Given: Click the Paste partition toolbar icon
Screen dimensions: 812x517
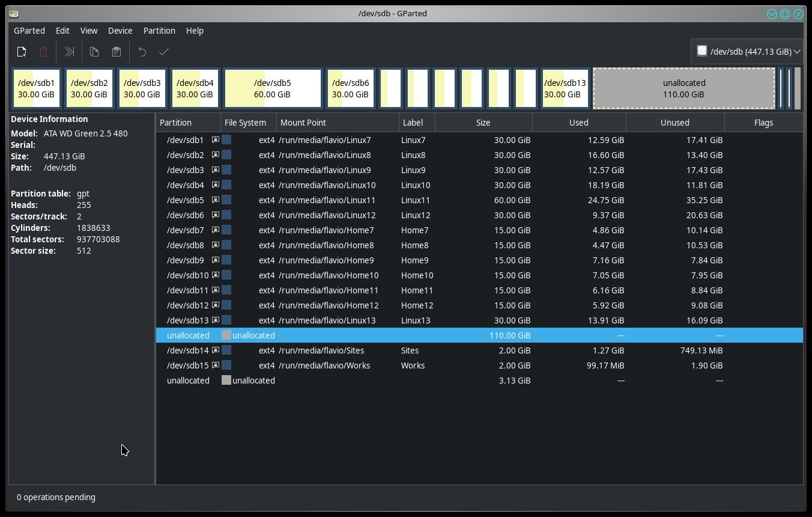Looking at the screenshot, I should click(117, 52).
